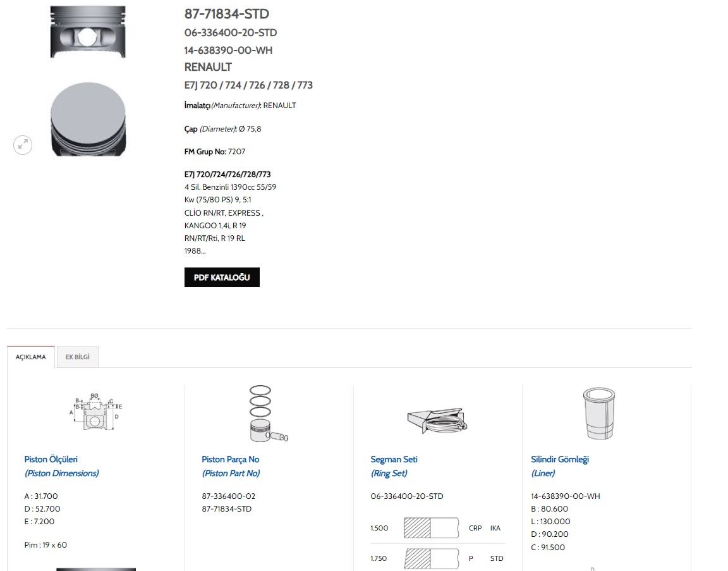The image size is (728, 571).
Task: Click the image zoom expand icon
Action: [23, 145]
